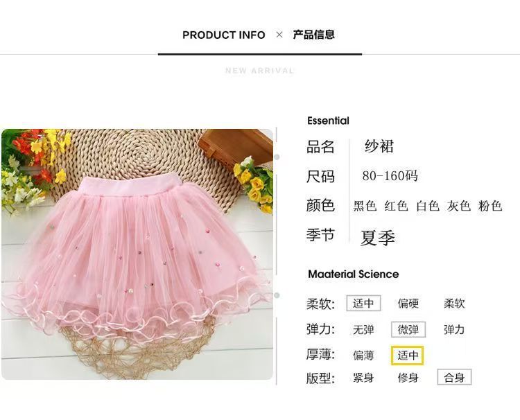Select the 偏硬 softness option
Viewport: 520px width, 420px height.
coord(408,304)
